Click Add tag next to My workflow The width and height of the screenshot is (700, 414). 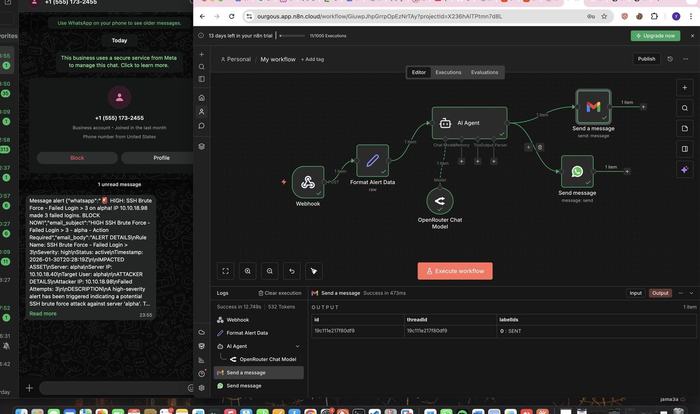312,59
